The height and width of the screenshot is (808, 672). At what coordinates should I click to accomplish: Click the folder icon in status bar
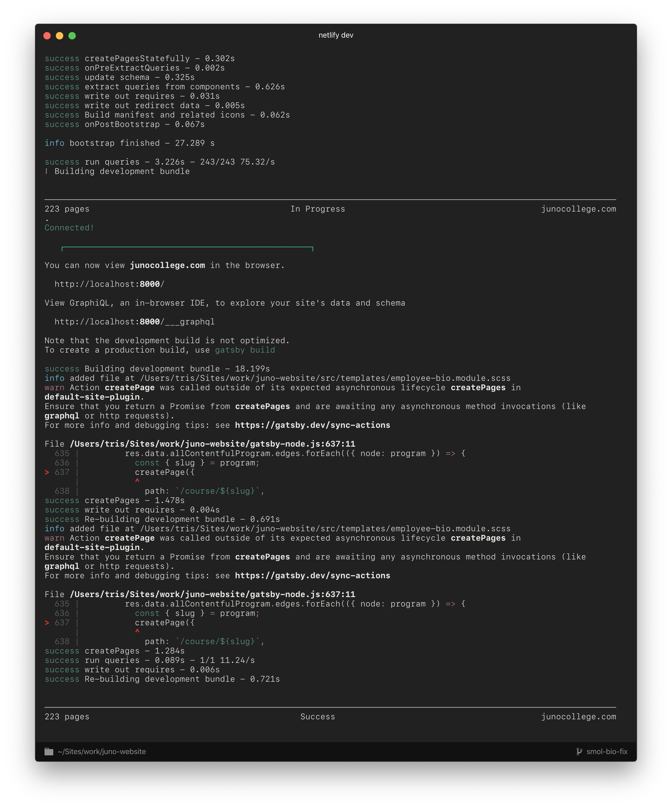click(49, 752)
